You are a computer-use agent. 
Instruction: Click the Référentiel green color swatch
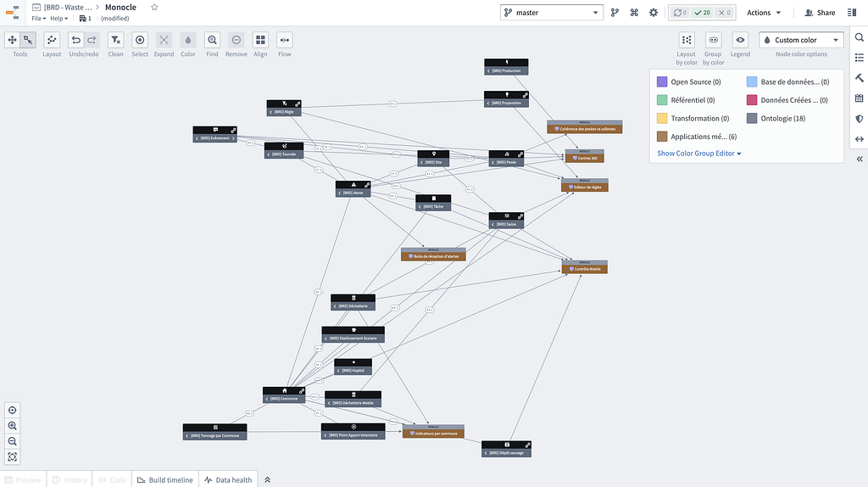coord(662,100)
